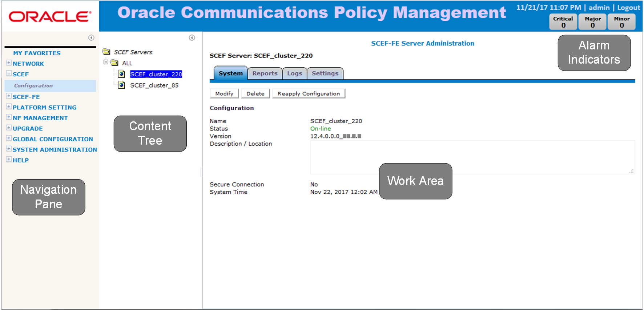Click the On-line status value
The image size is (644, 310).
pyautogui.click(x=321, y=129)
